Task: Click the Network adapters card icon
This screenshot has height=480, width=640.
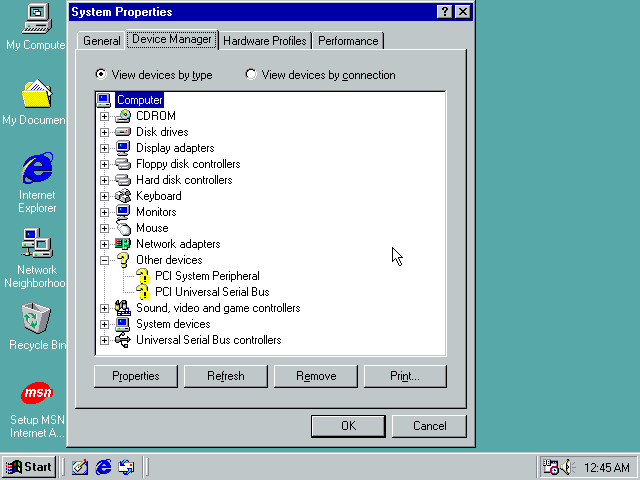Action: 123,244
